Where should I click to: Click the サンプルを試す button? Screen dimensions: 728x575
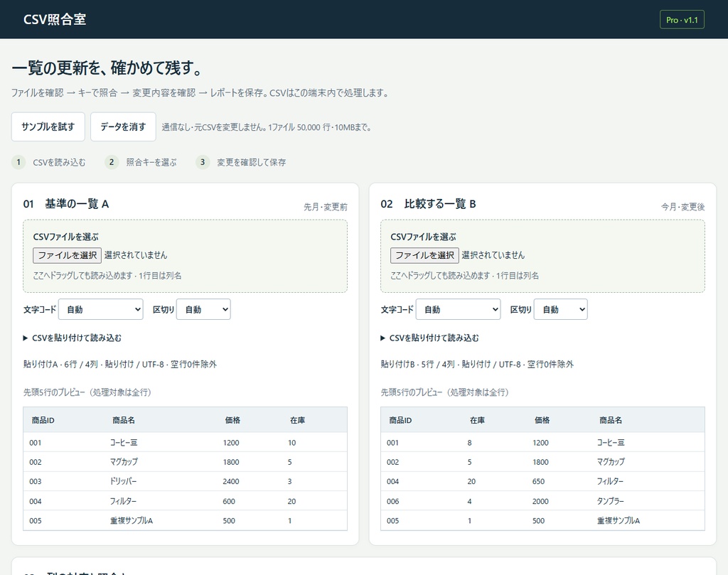tap(48, 127)
